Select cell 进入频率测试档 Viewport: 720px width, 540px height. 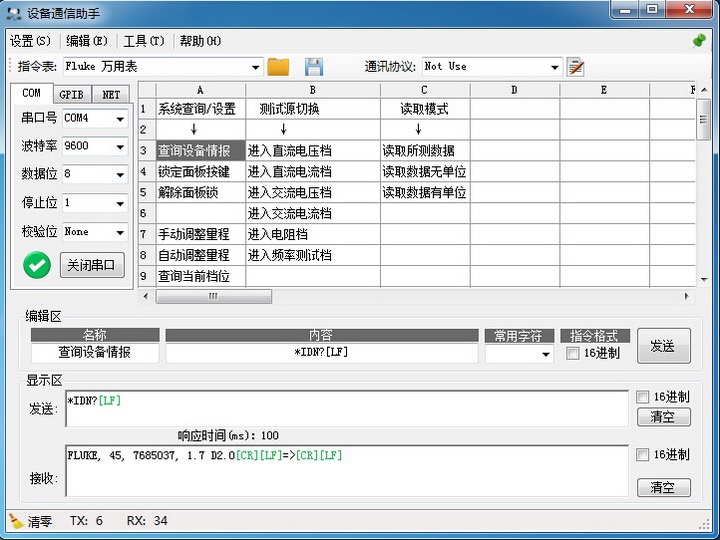tap(313, 255)
